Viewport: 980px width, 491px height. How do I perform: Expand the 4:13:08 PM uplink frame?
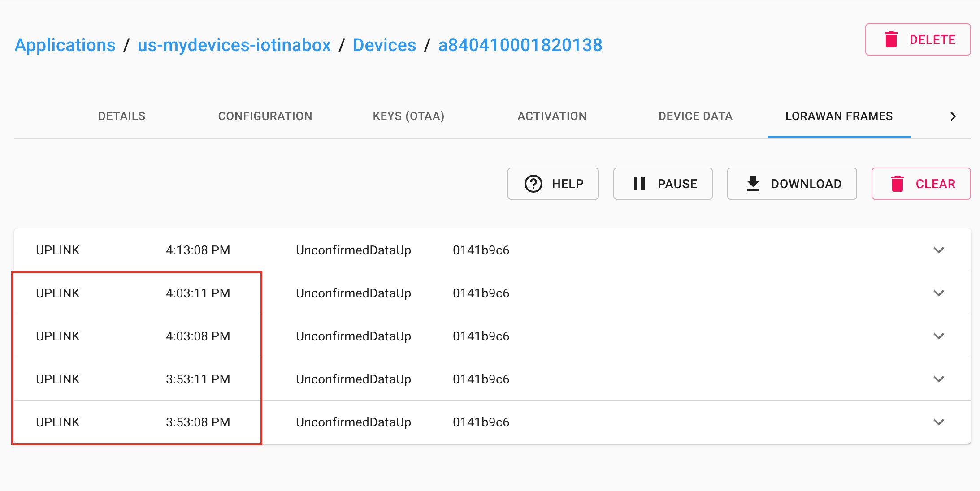939,250
